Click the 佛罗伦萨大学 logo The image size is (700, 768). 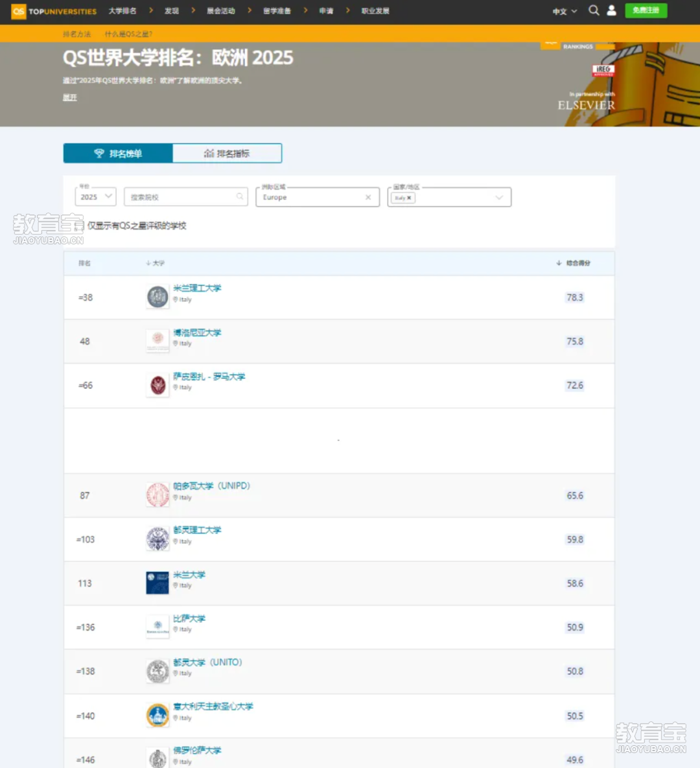157,758
